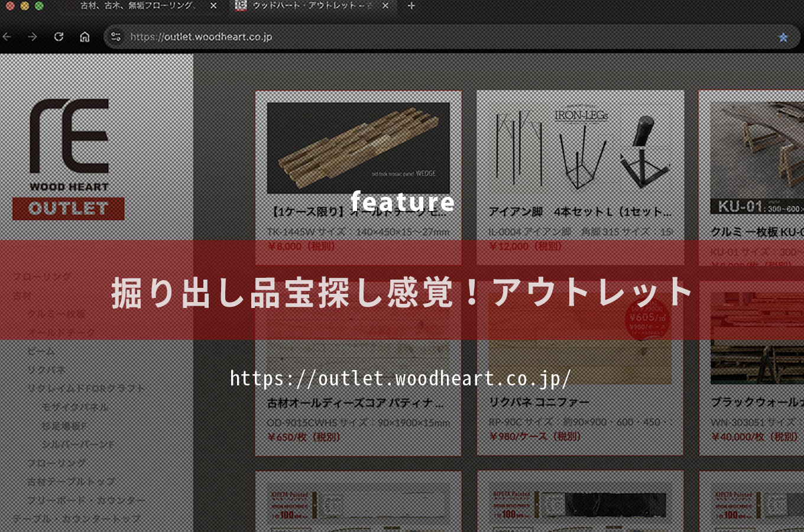Image resolution: width=804 pixels, height=532 pixels.
Task: Open the ブラックウォール product title link
Action: tap(757, 402)
